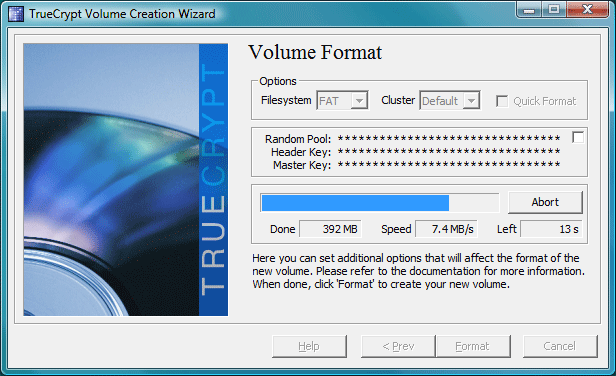Click the Master Key asterisks value

pos(449,164)
